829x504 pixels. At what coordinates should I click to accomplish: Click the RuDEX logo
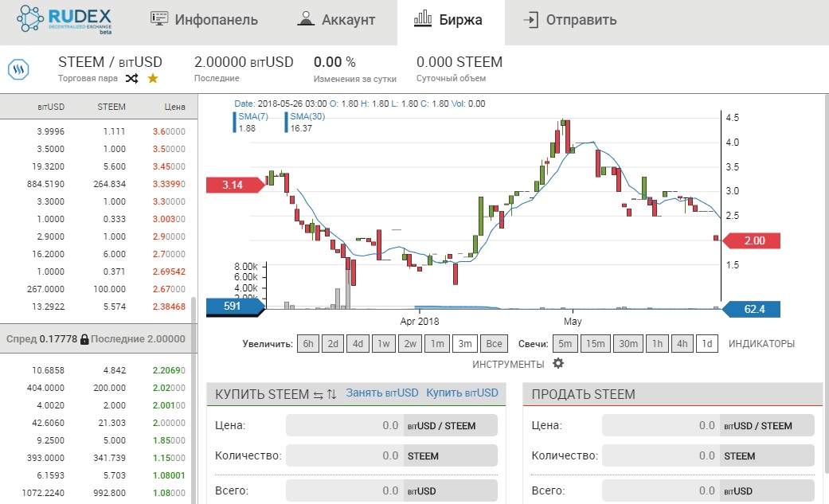[x=64, y=20]
